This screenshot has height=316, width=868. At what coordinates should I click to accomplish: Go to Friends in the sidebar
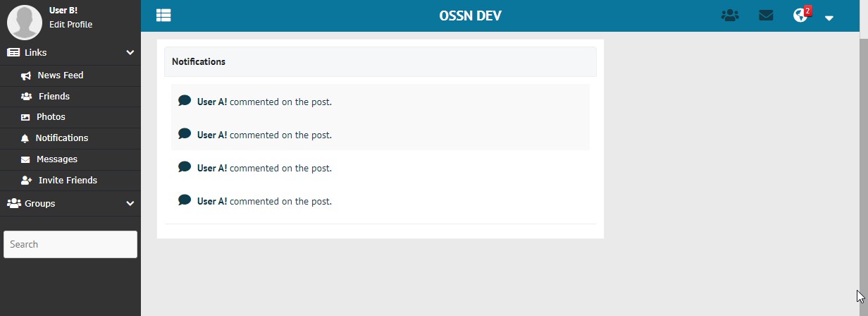click(x=54, y=97)
